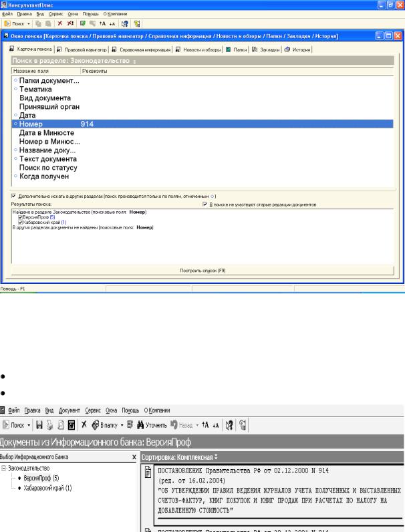Image resolution: width=405 pixels, height=532 pixels.
Task: Select the Вид документа search field row
Action: [202, 98]
